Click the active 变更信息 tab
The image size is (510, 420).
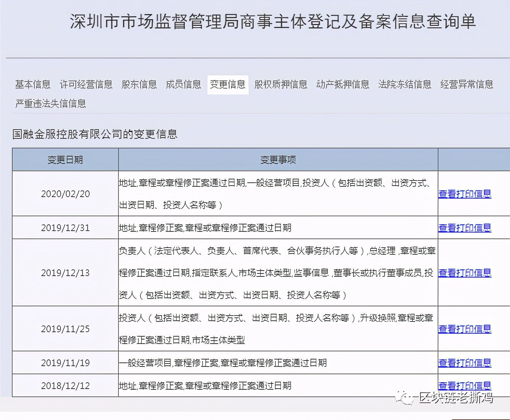(x=228, y=85)
